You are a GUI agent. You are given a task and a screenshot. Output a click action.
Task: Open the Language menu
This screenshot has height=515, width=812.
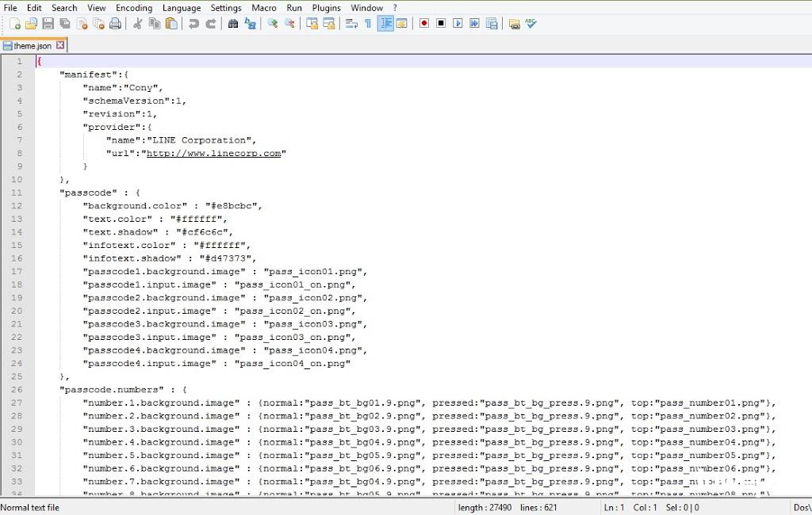[182, 8]
